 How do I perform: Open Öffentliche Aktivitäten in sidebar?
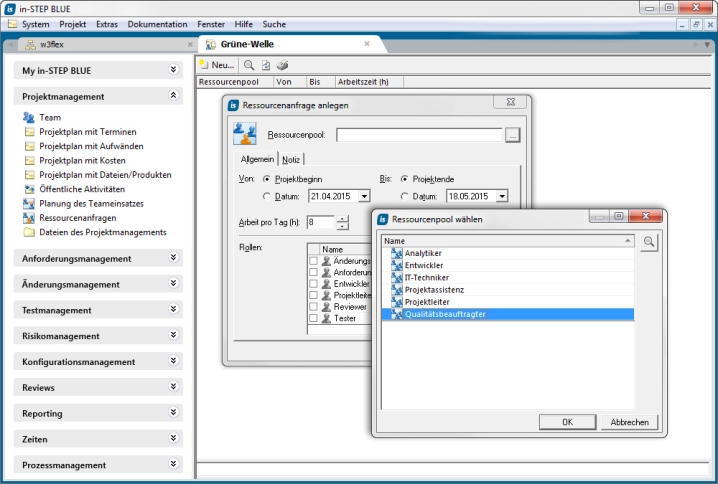(x=81, y=189)
